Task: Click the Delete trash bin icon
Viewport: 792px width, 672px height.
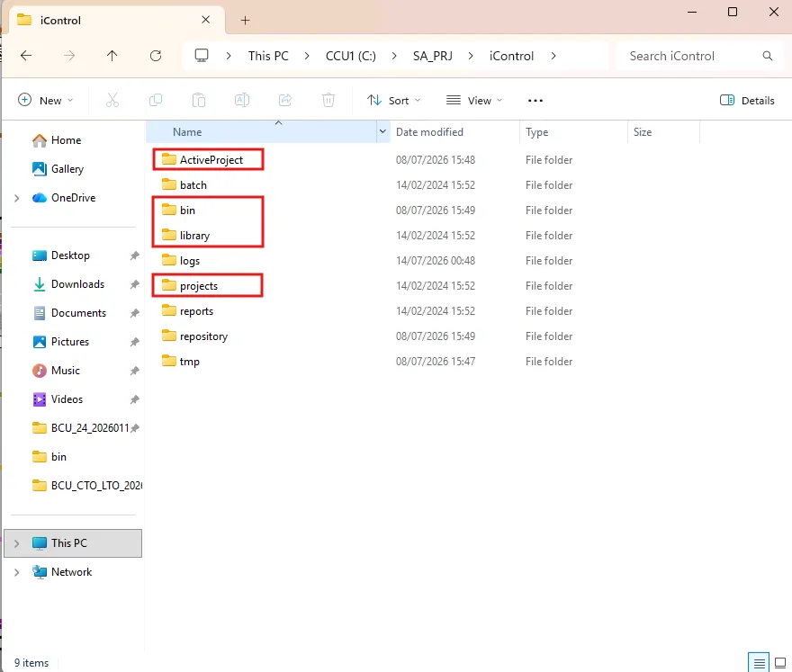Action: (328, 100)
